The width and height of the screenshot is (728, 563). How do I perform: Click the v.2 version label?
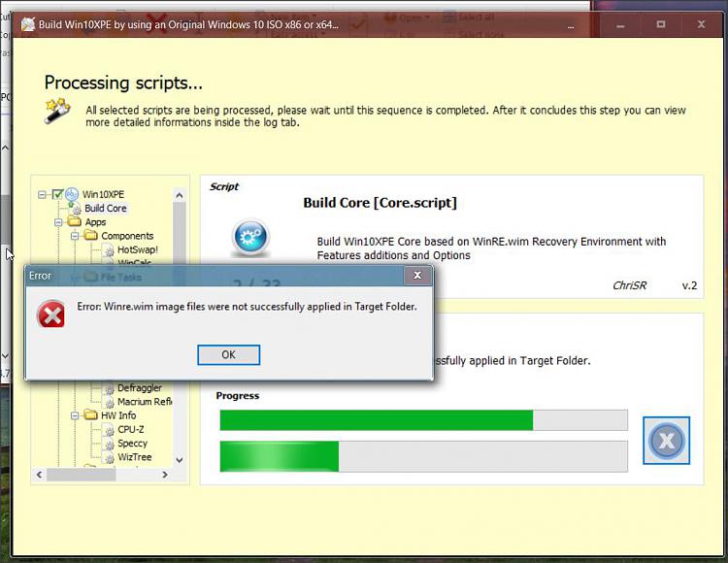tap(689, 285)
